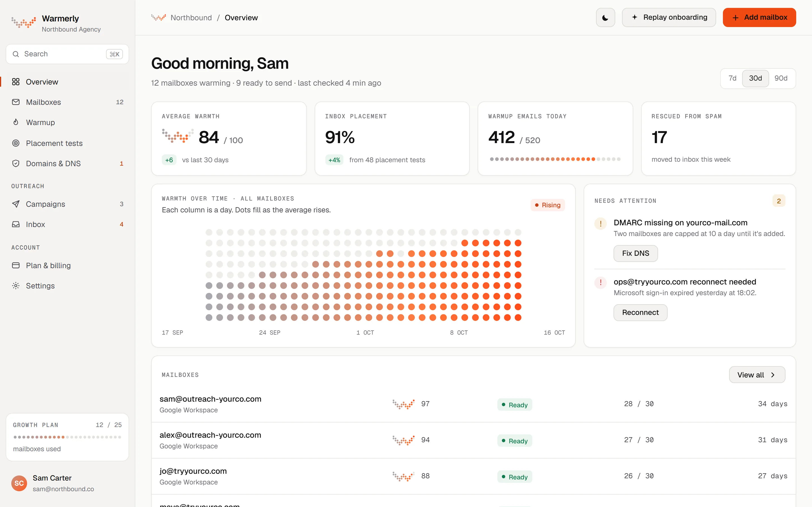Click the Domains & DNS shield icon
Screen dimensions: 812x507
point(16,163)
